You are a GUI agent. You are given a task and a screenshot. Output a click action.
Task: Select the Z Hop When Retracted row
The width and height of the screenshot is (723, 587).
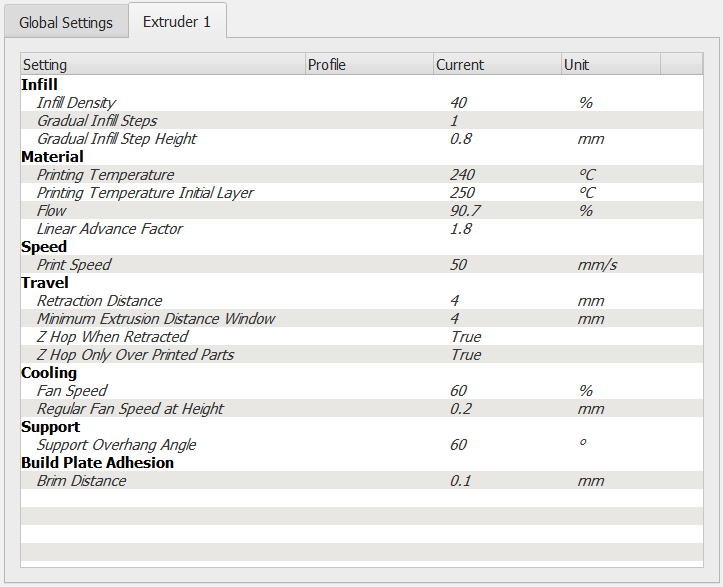coord(362,336)
